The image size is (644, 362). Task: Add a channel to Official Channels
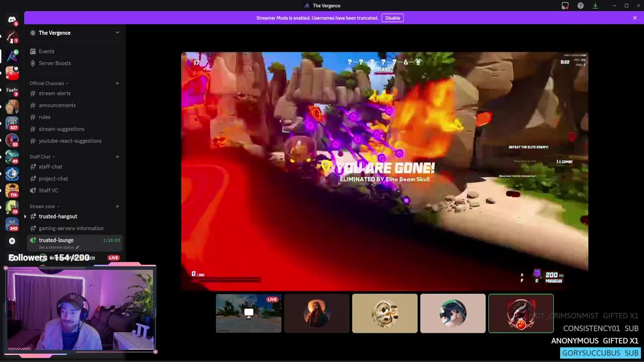click(117, 83)
